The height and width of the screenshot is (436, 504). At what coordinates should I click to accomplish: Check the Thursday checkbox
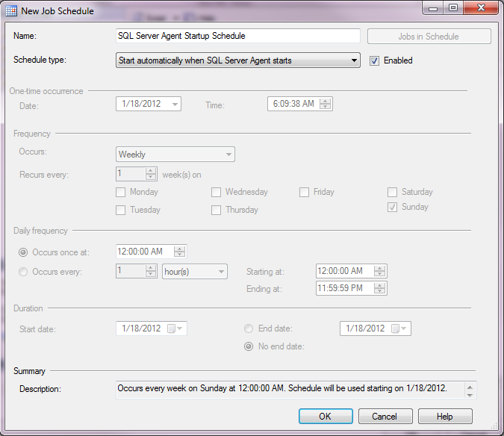click(216, 210)
